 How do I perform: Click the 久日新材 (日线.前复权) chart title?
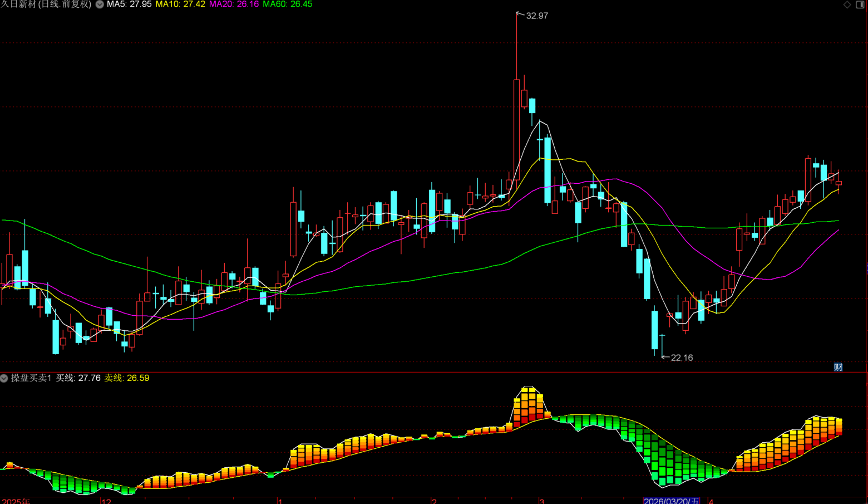pyautogui.click(x=46, y=4)
